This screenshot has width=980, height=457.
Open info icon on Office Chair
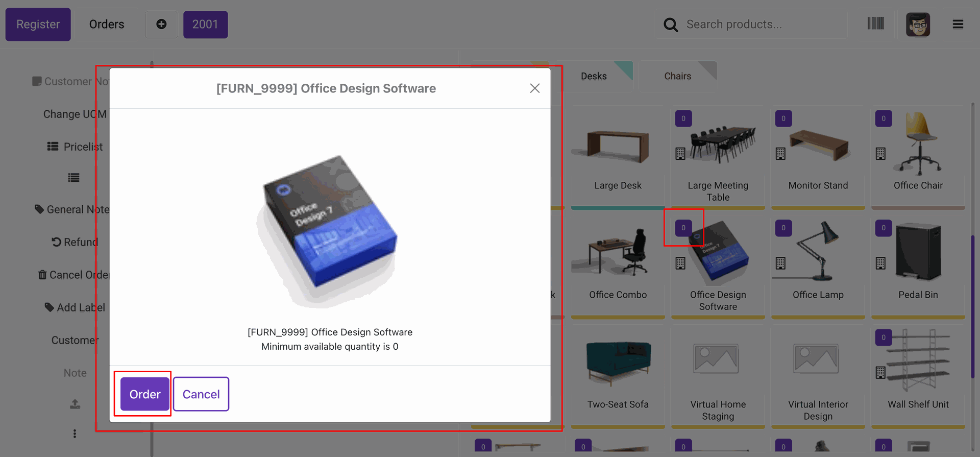coord(880,154)
